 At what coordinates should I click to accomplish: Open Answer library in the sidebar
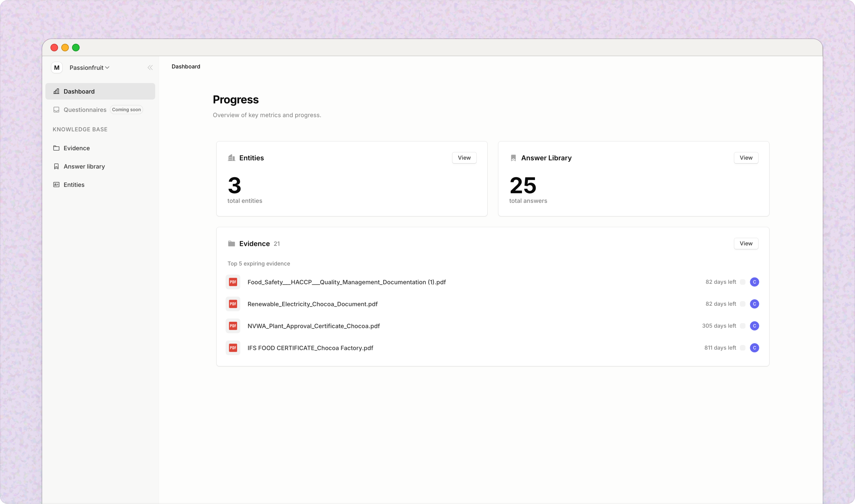click(x=84, y=167)
